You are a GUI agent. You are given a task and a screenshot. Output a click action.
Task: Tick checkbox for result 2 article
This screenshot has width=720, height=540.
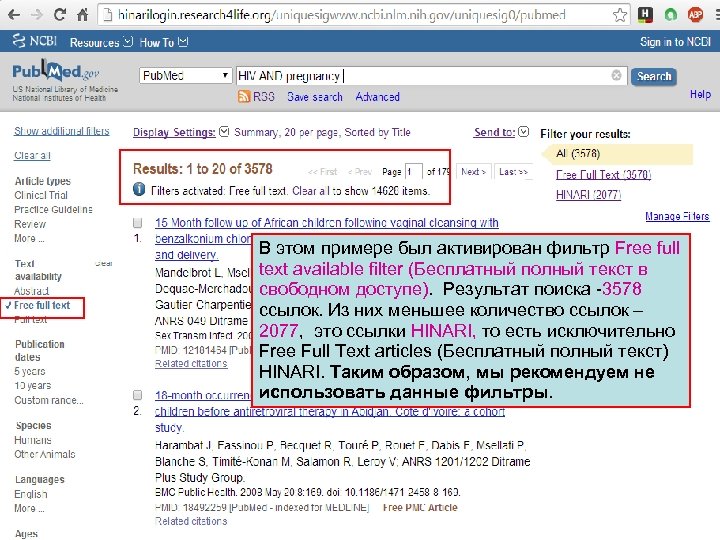pyautogui.click(x=137, y=395)
